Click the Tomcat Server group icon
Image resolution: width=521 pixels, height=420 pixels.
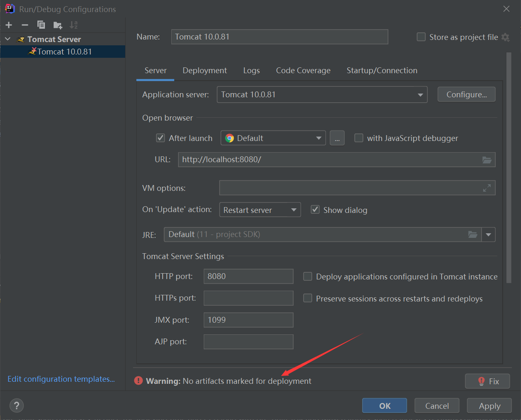(20, 40)
